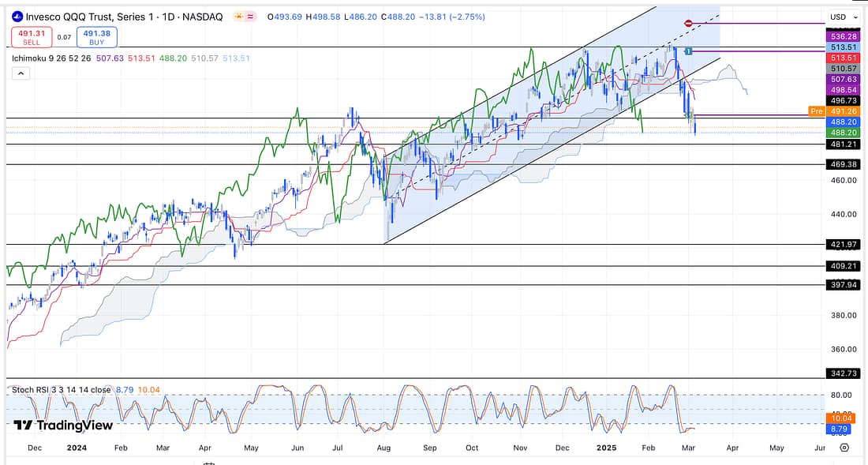Open the USD currency dropdown
868x465 pixels.
(842, 17)
